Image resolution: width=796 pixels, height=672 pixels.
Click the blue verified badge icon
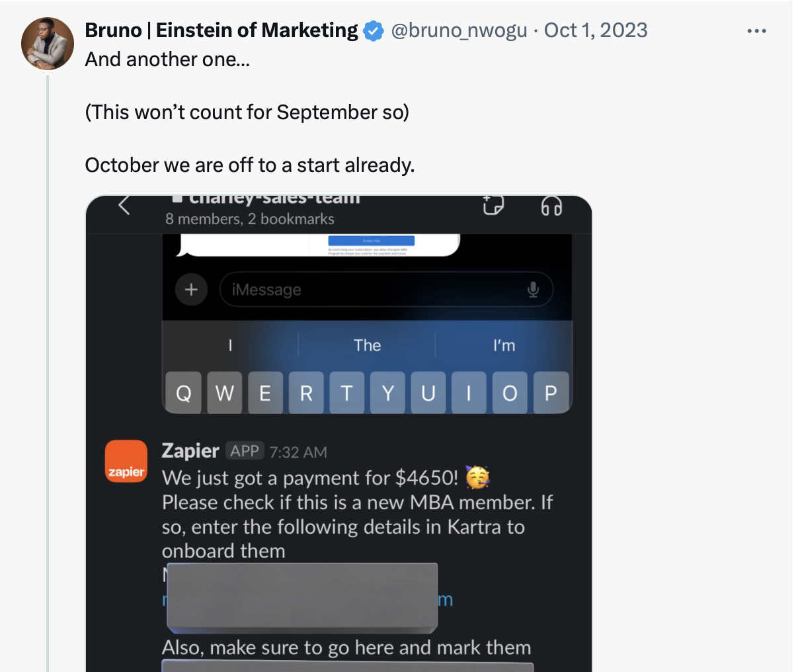pyautogui.click(x=374, y=30)
